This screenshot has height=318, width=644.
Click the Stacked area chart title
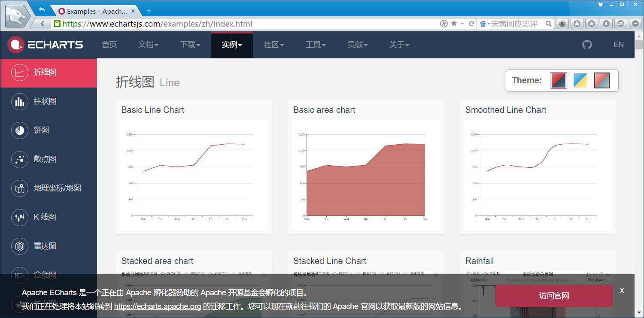click(x=157, y=261)
